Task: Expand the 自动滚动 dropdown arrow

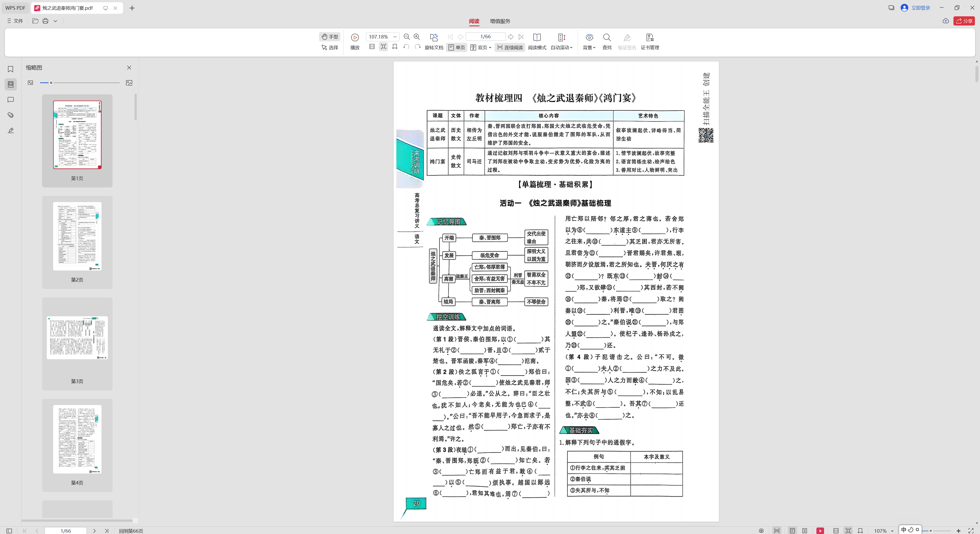Action: pos(571,47)
